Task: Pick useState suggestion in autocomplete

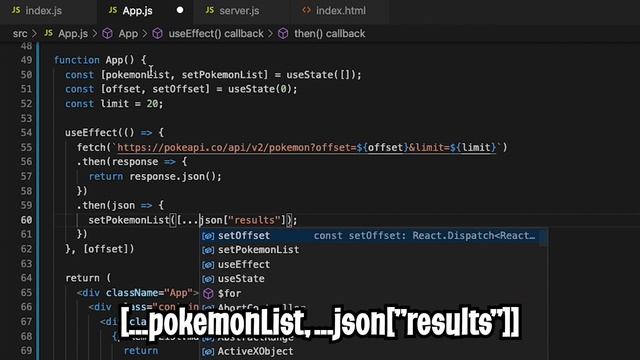Action: click(373, 279)
